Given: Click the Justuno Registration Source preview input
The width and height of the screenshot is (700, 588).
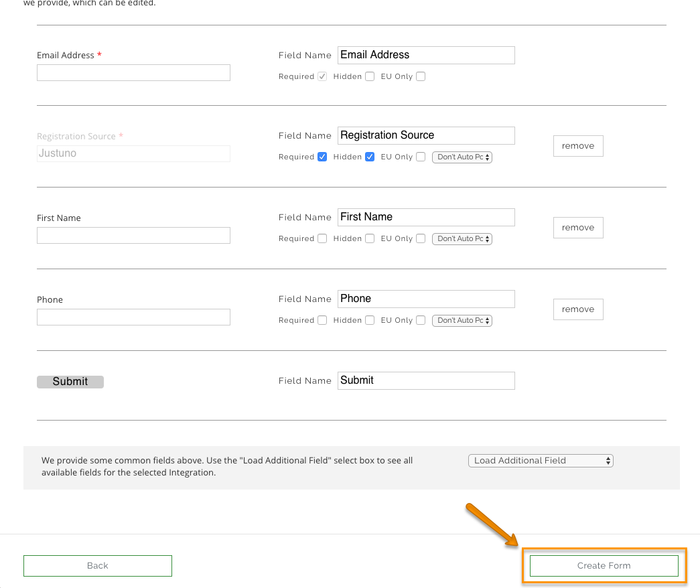Looking at the screenshot, I should (133, 153).
